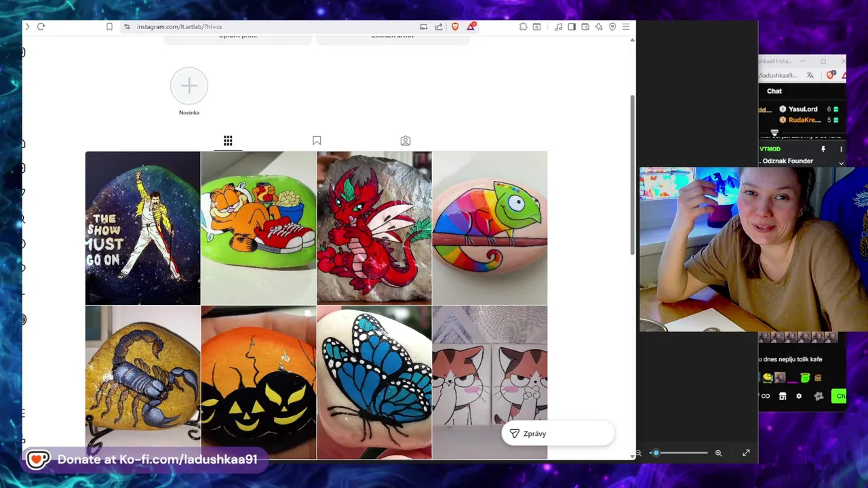Open the pinned message three-dot menu
This screenshot has height=488, width=868.
point(841,149)
